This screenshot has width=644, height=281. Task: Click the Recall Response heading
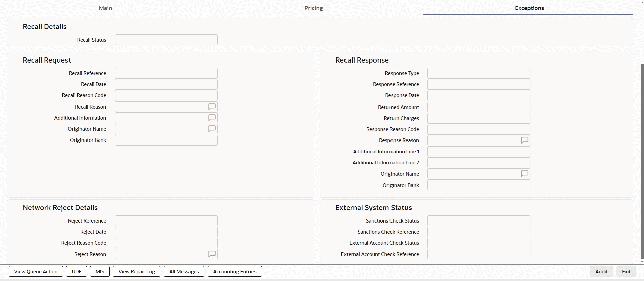point(362,60)
